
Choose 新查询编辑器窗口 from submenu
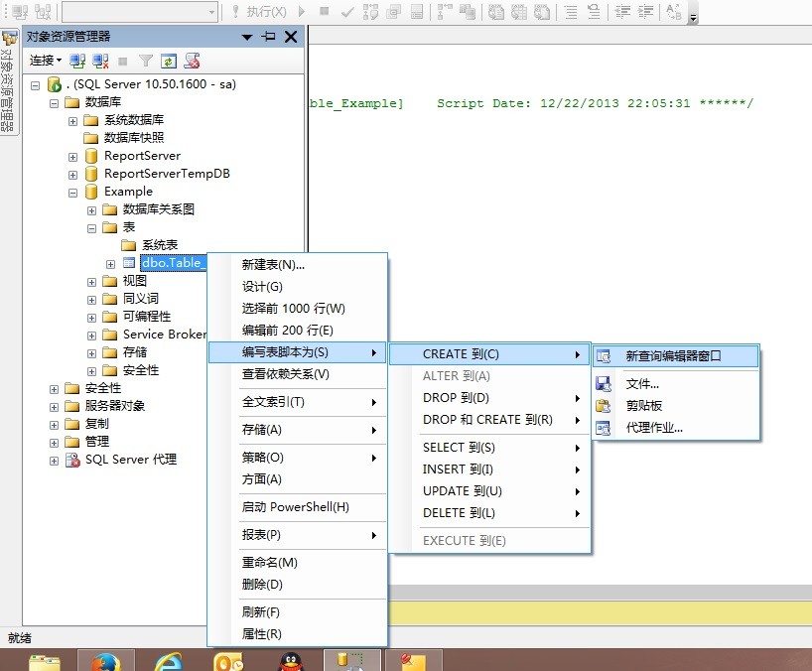[x=674, y=355]
